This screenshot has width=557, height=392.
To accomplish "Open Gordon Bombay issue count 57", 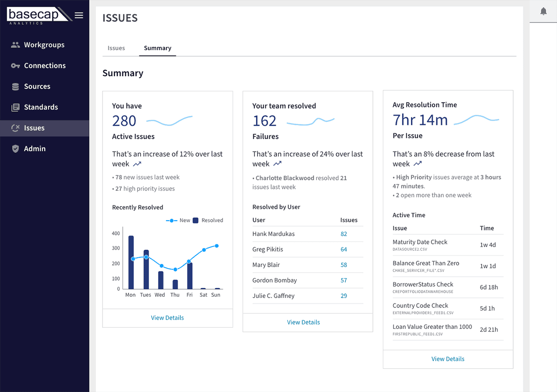I will pyautogui.click(x=344, y=281).
